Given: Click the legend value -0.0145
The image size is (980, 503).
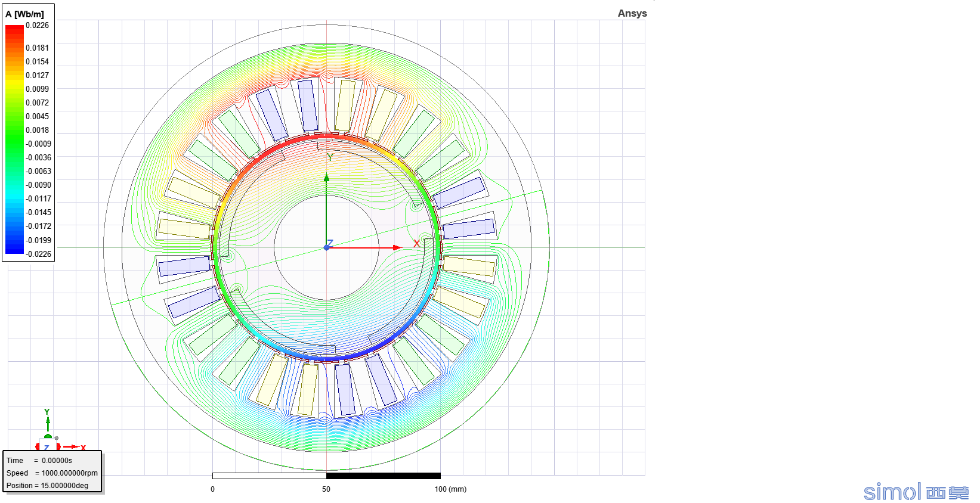Looking at the screenshot, I should pyautogui.click(x=38, y=212).
